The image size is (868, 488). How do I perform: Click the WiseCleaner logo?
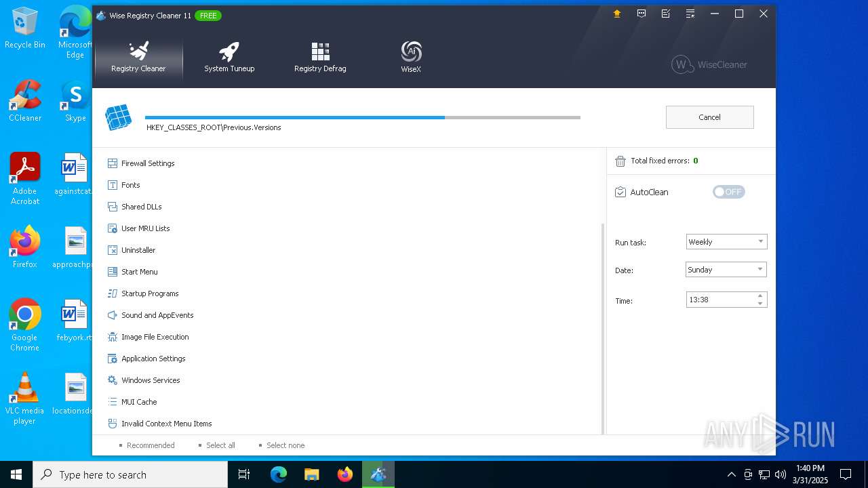pos(709,64)
